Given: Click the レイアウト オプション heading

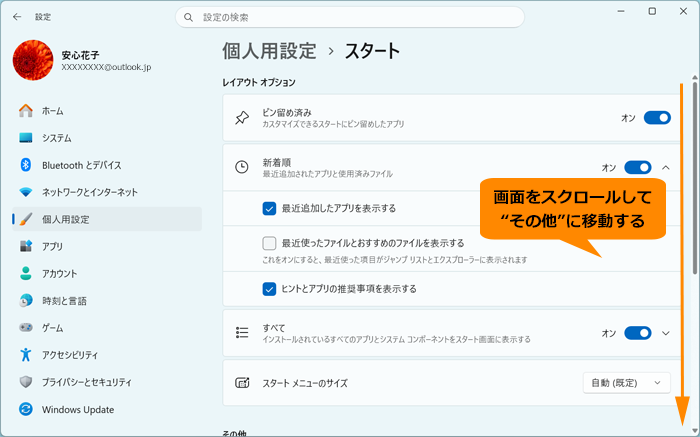Looking at the screenshot, I should click(x=259, y=83).
